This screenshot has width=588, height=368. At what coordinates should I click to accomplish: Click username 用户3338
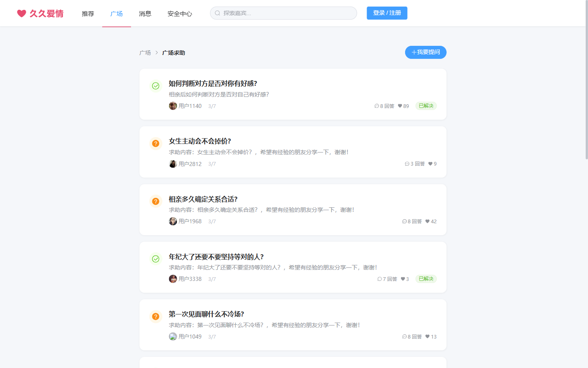click(x=190, y=279)
